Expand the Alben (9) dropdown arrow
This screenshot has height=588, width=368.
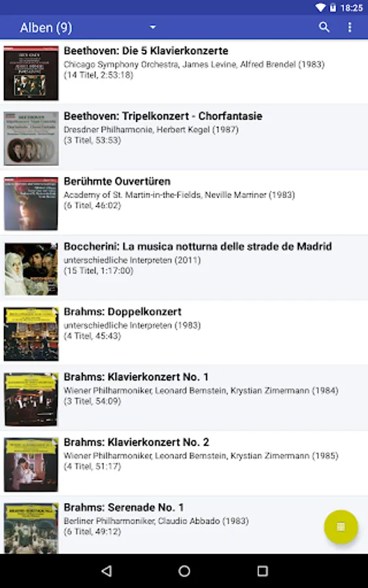coord(153,27)
